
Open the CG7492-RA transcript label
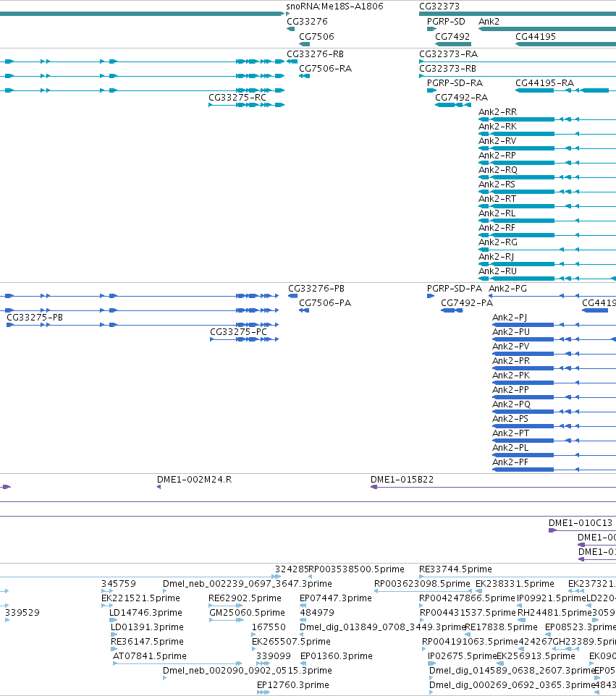tap(461, 98)
